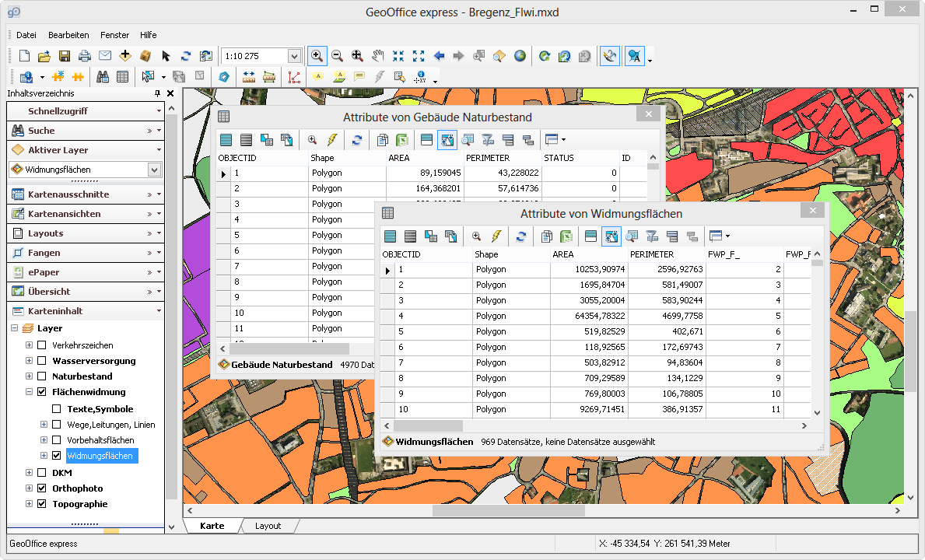The image size is (925, 560).
Task: Click the Kartenausschnitte panel header
Action: [68, 194]
